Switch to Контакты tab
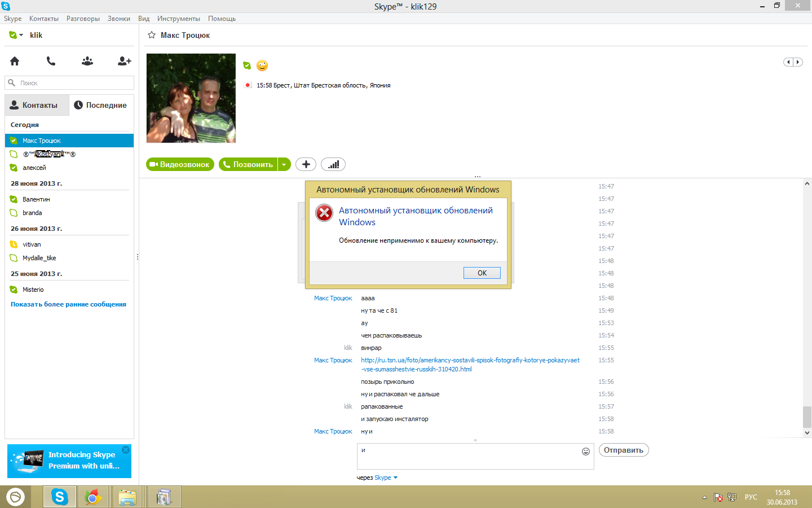The width and height of the screenshot is (812, 508). point(37,105)
